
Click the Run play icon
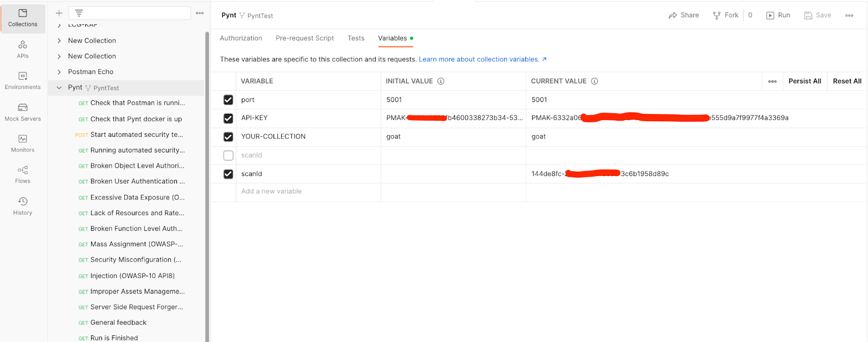(770, 15)
